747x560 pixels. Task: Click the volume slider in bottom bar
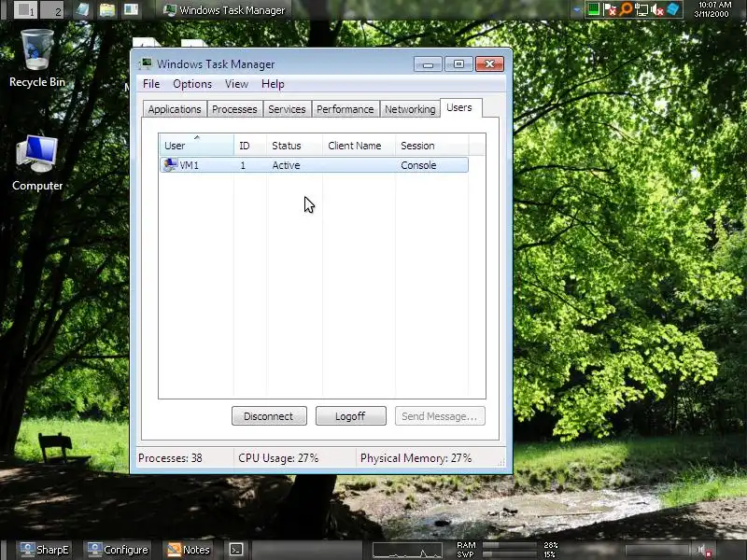click(657, 551)
